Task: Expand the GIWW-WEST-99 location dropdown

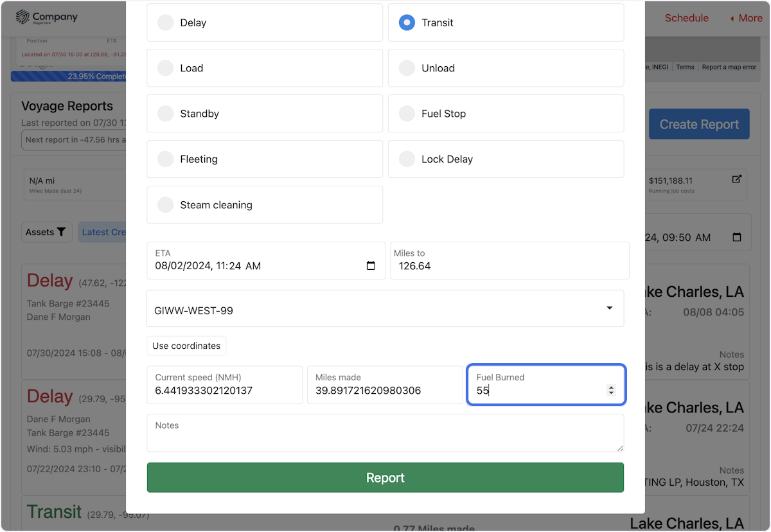Action: (x=609, y=308)
